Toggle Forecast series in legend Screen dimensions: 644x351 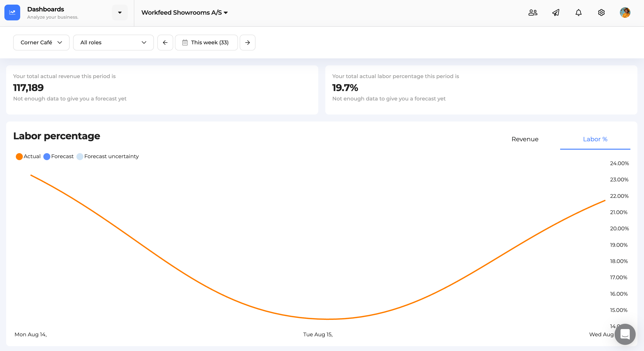pos(59,156)
